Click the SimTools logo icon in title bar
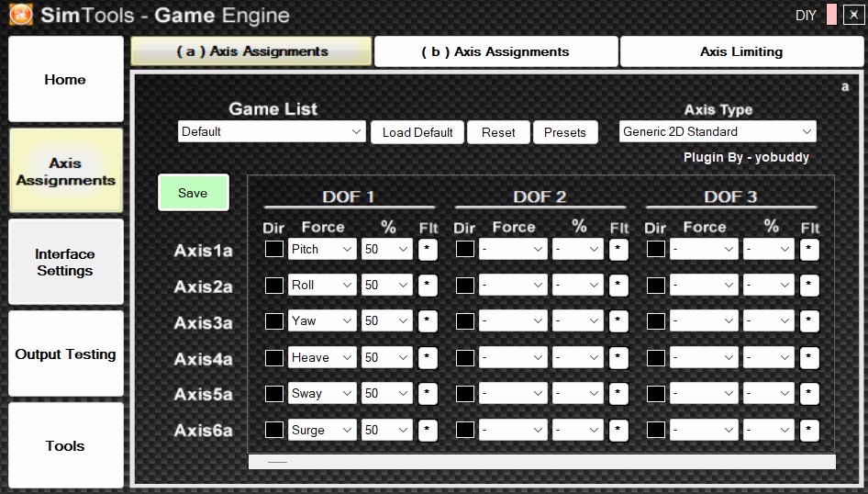 click(x=20, y=16)
